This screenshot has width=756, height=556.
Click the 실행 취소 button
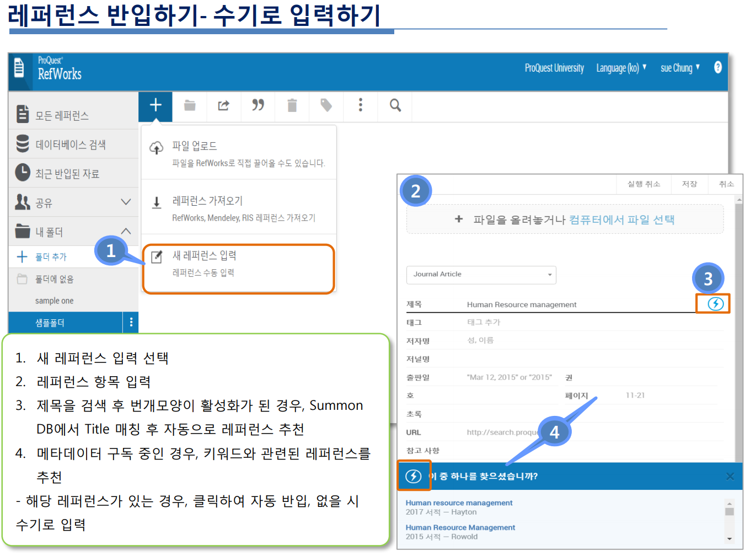(x=644, y=184)
